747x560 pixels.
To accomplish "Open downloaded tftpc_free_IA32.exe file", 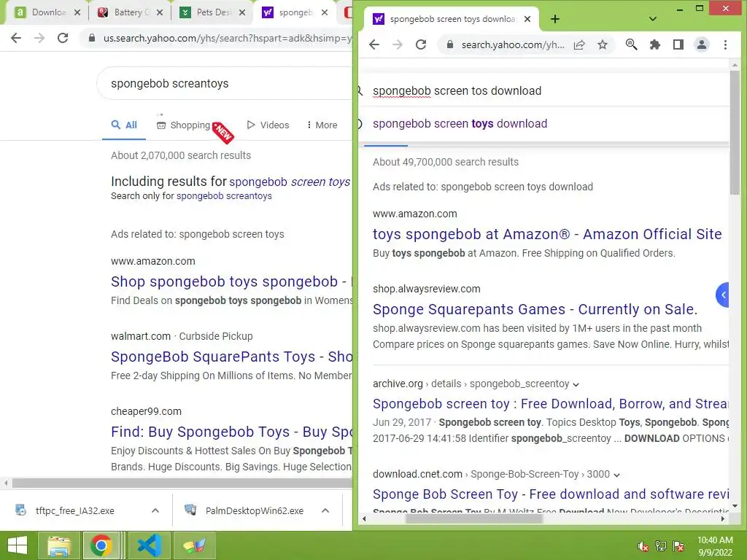I will 75,510.
